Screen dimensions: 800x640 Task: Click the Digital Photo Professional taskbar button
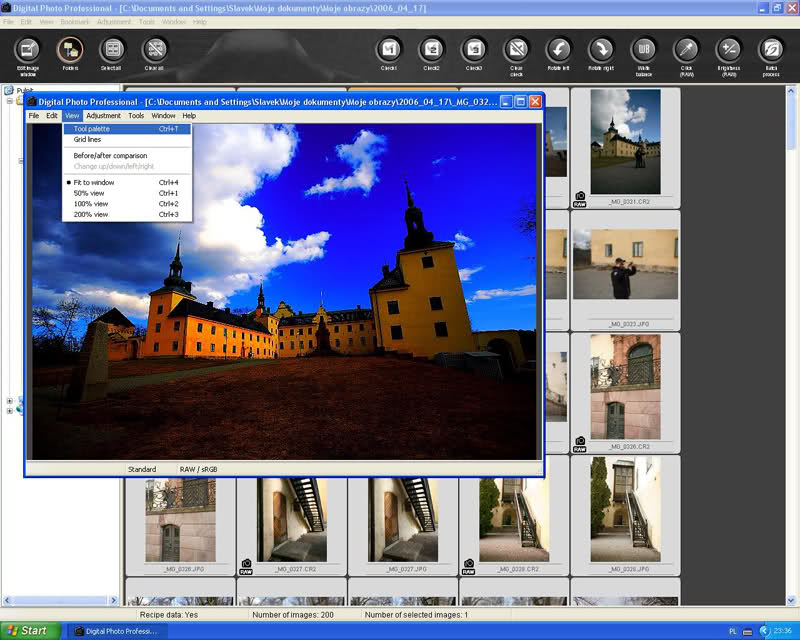pyautogui.click(x=117, y=631)
